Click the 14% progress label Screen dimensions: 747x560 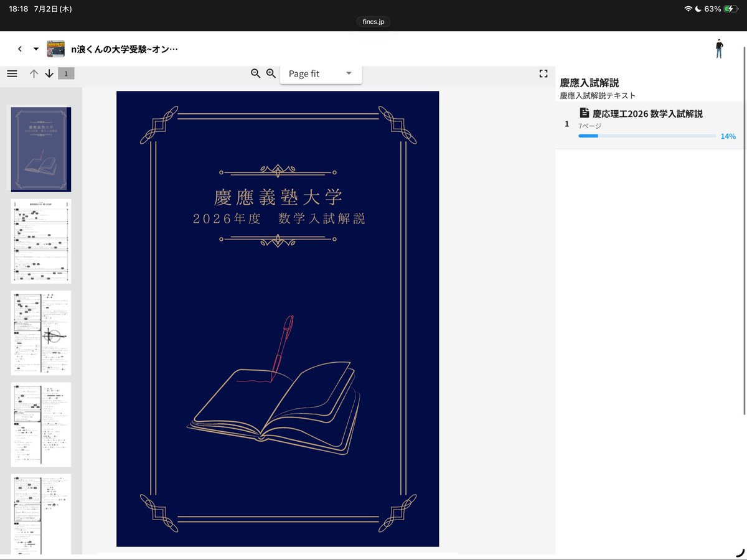(728, 136)
